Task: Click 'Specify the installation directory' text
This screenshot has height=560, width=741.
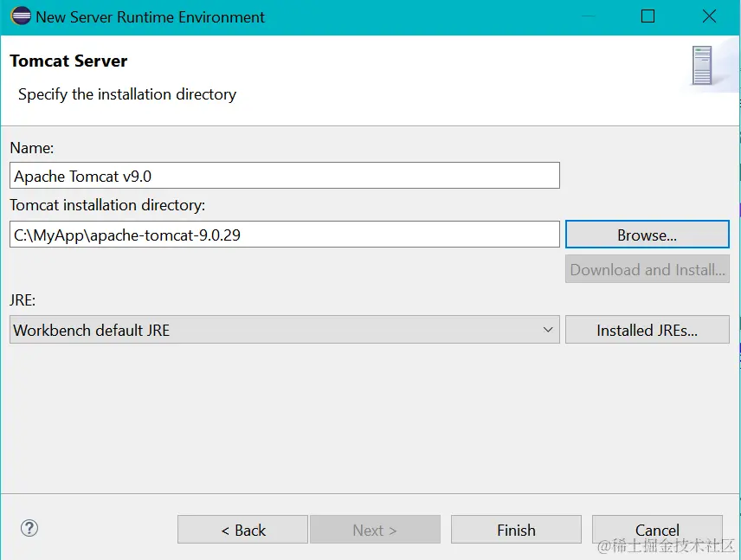Action: click(127, 94)
